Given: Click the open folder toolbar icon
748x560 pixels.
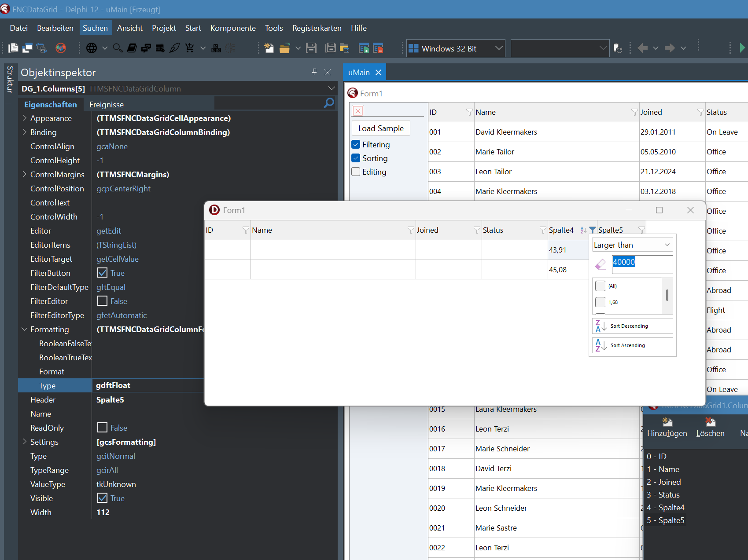Looking at the screenshot, I should (x=284, y=48).
